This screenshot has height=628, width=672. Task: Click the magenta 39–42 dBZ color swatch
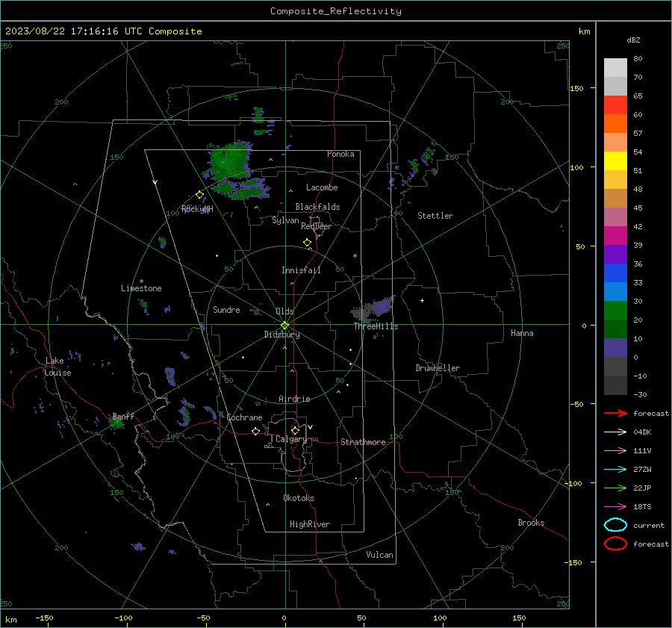point(615,236)
